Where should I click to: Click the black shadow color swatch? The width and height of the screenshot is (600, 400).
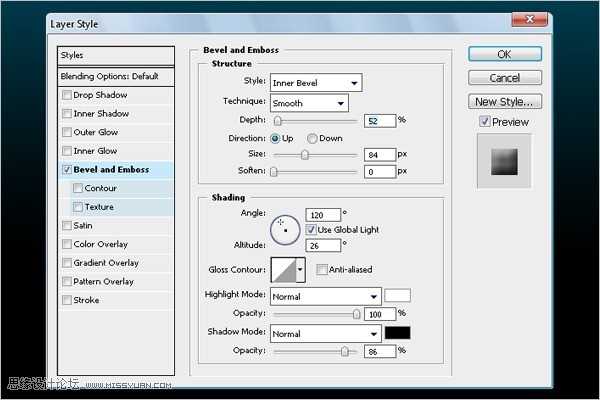click(398, 333)
